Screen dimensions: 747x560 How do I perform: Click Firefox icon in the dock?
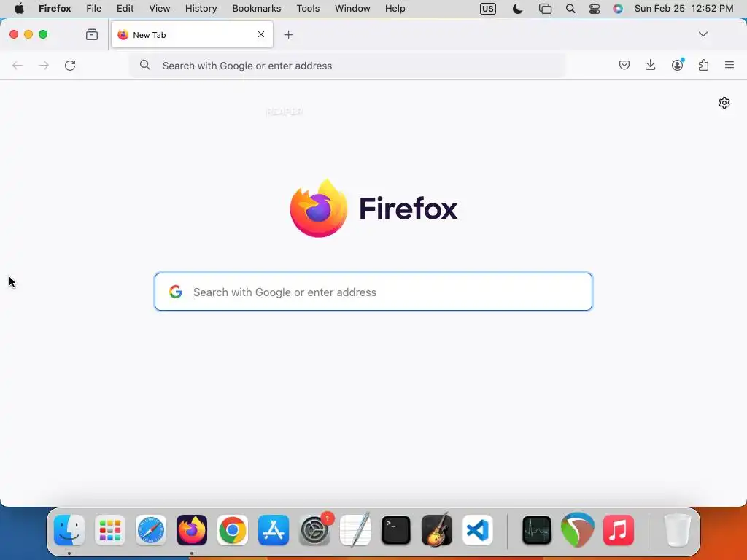[x=192, y=530]
